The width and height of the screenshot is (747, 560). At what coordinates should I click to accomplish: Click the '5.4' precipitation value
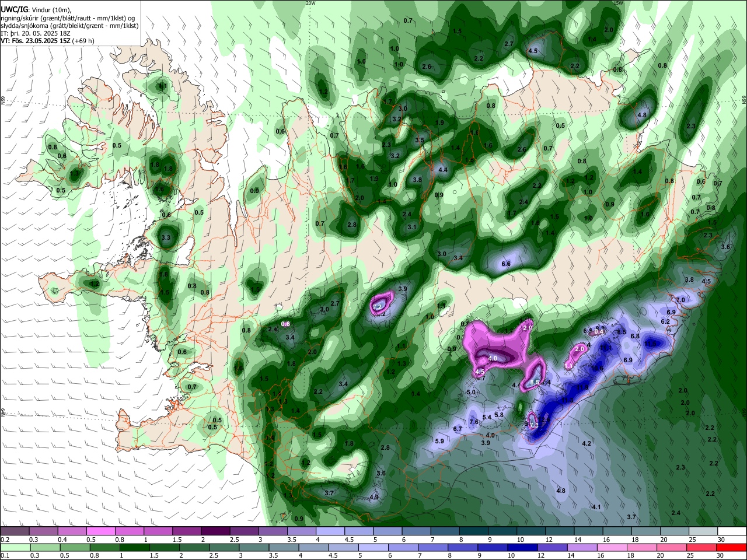point(487,417)
